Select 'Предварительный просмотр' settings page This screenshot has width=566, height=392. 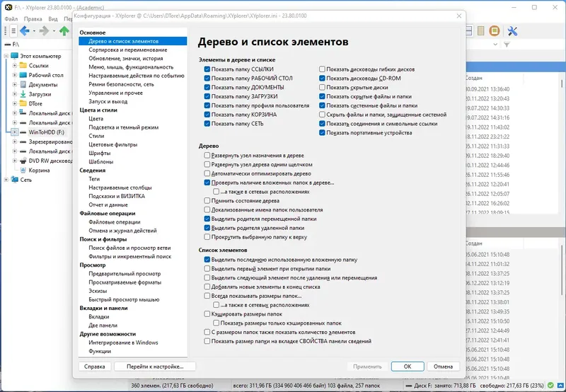click(125, 274)
